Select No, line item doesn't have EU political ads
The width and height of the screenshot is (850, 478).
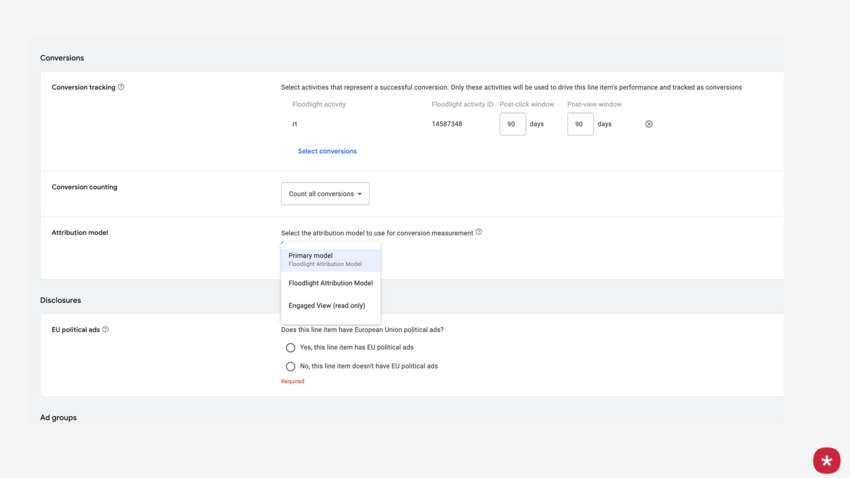[291, 367]
